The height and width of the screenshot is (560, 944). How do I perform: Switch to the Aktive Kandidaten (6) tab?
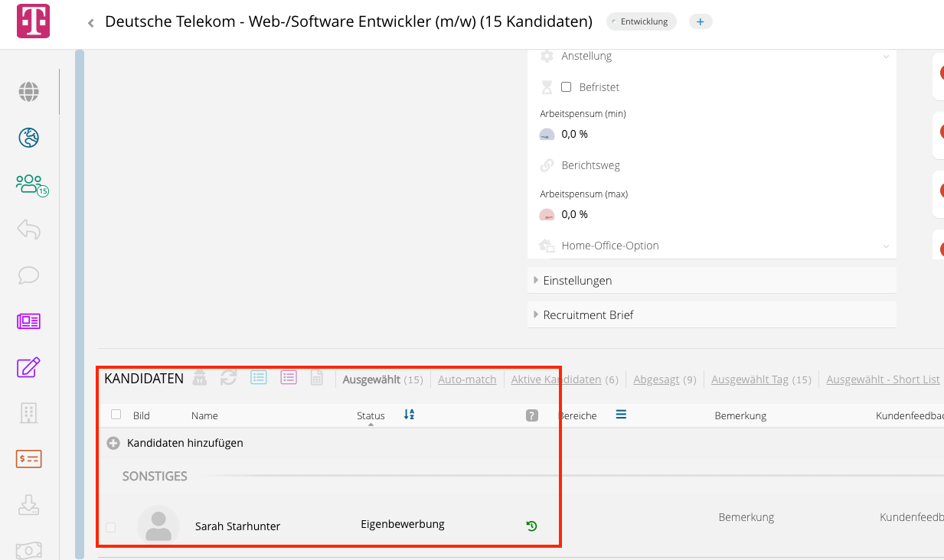click(564, 379)
